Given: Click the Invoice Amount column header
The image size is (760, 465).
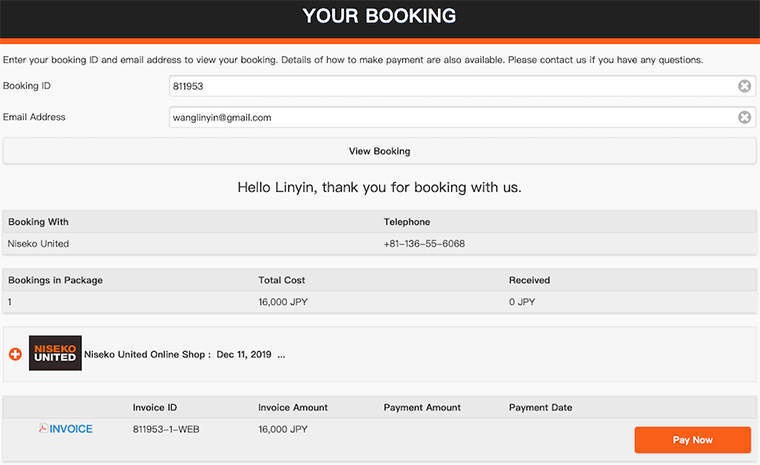Looking at the screenshot, I should (293, 408).
